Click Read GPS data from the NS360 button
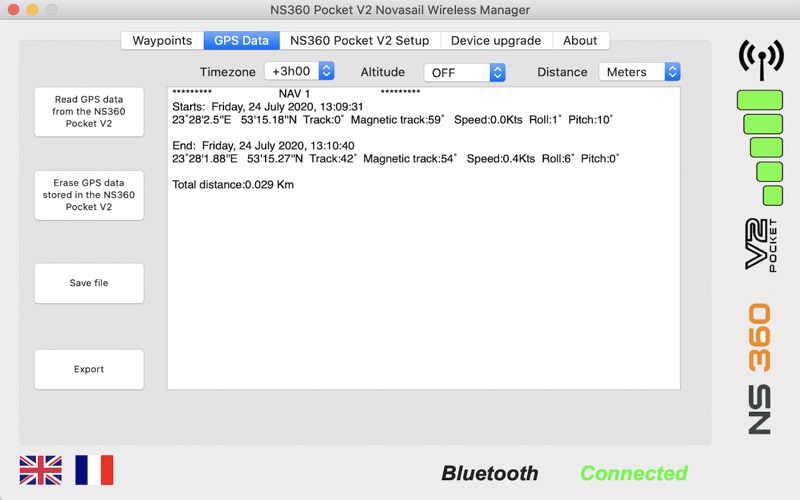The image size is (800, 500). tap(89, 112)
